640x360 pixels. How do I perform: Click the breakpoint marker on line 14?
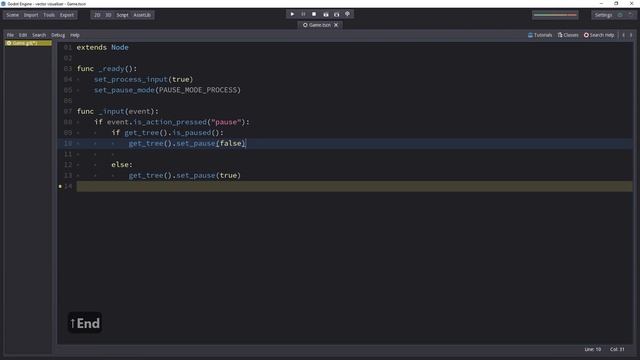pos(60,186)
